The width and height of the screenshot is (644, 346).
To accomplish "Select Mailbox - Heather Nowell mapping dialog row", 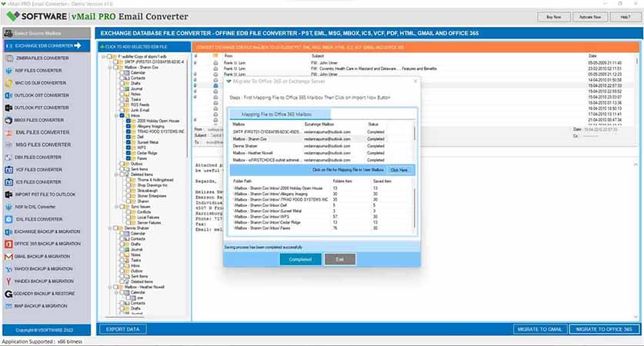I will (322, 153).
